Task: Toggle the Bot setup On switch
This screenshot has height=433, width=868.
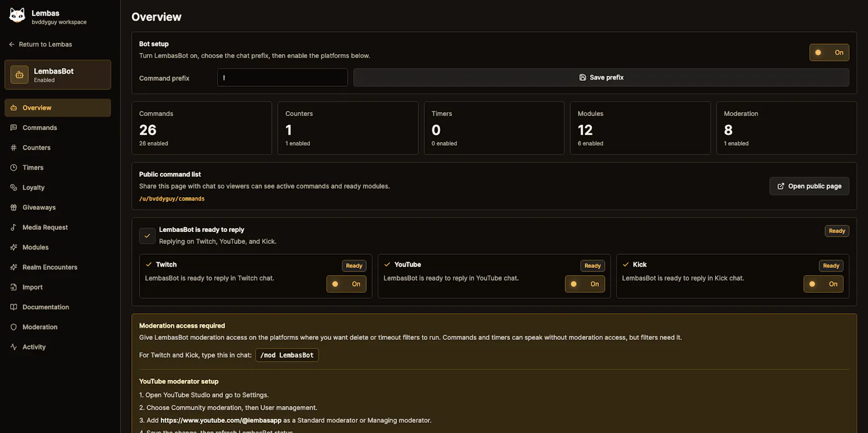Action: tap(829, 53)
